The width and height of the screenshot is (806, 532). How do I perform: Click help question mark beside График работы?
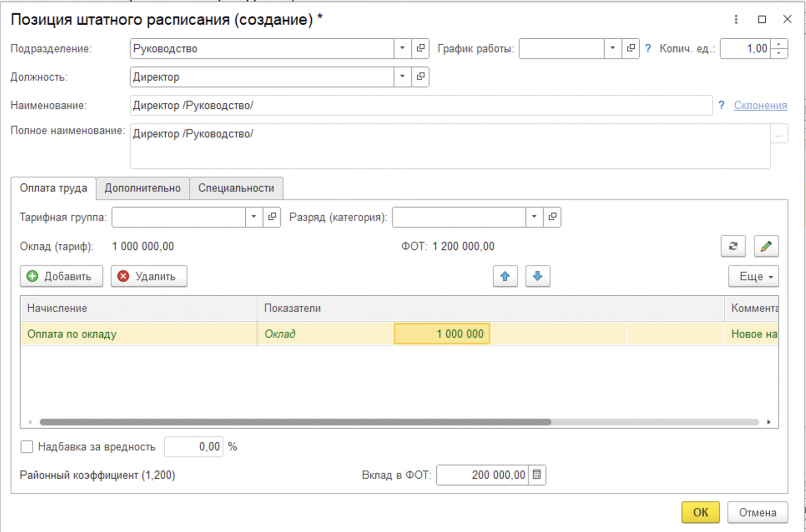[x=648, y=48]
